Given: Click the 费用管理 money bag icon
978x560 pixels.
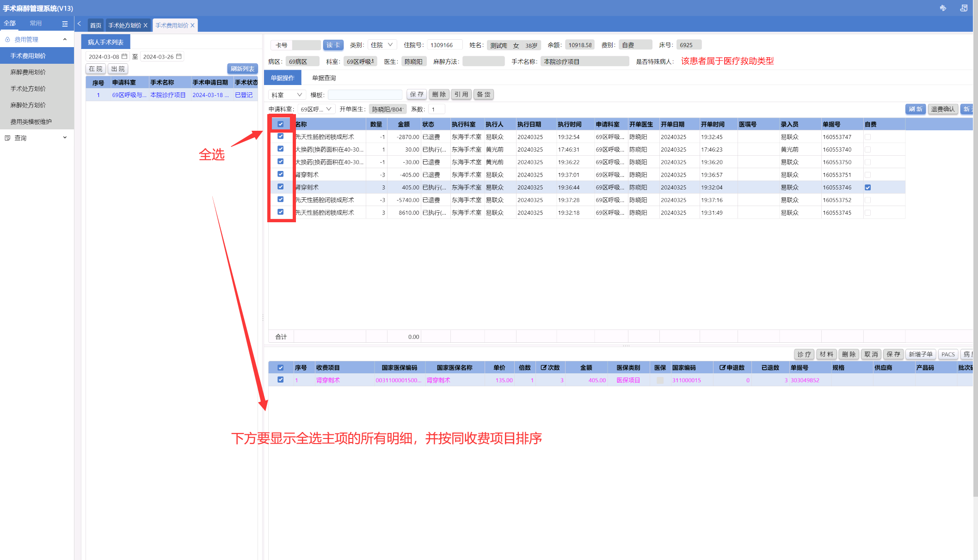Looking at the screenshot, I should [7, 40].
